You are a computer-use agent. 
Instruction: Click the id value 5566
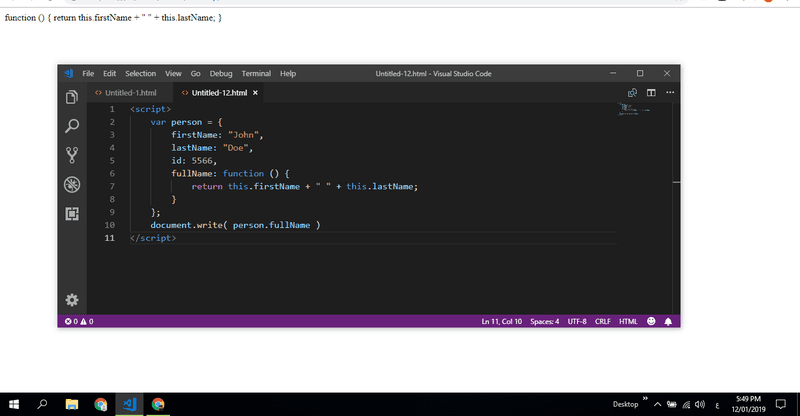tap(202, 160)
